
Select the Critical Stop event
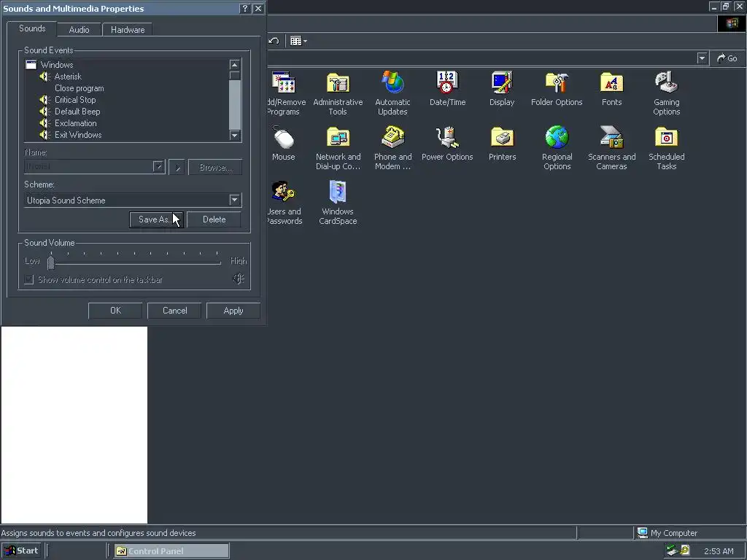[x=75, y=99]
